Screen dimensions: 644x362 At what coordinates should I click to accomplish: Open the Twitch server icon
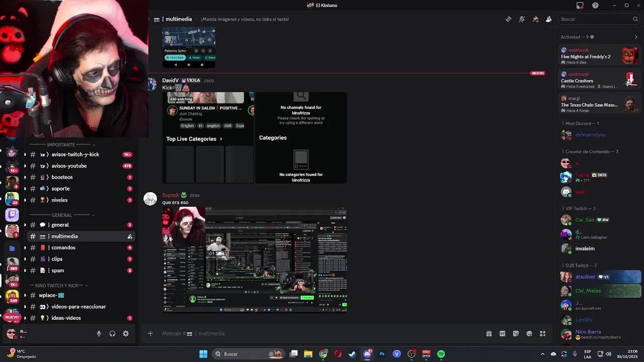pos(12,215)
